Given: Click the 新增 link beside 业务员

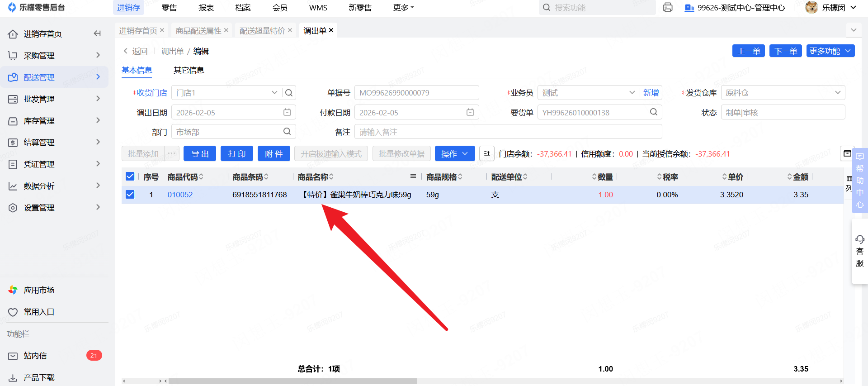Looking at the screenshot, I should (651, 93).
